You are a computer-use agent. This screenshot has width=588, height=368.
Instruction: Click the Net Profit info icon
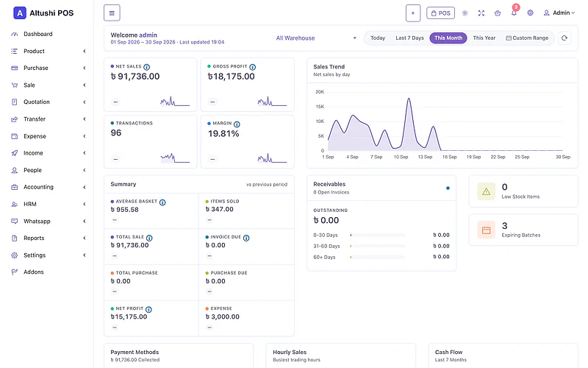click(x=148, y=309)
